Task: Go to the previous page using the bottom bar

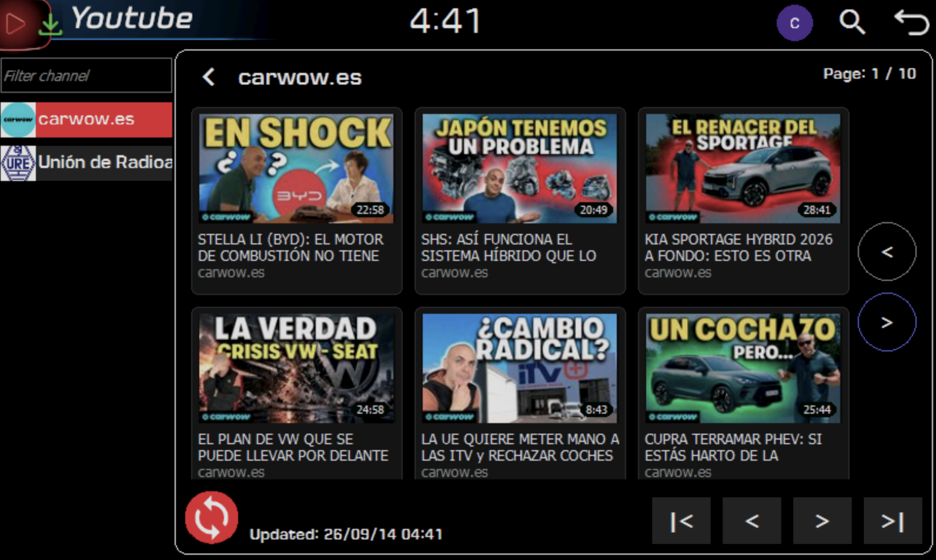Action: coord(752,521)
